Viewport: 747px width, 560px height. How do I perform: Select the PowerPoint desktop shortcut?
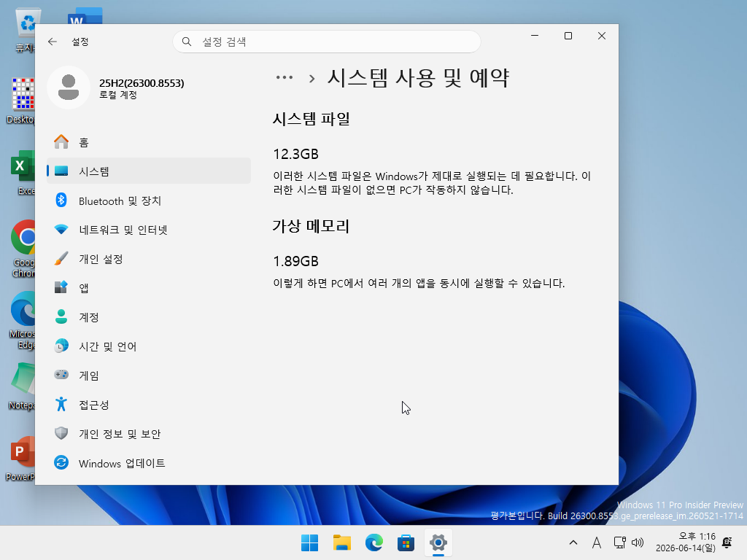coord(20,458)
